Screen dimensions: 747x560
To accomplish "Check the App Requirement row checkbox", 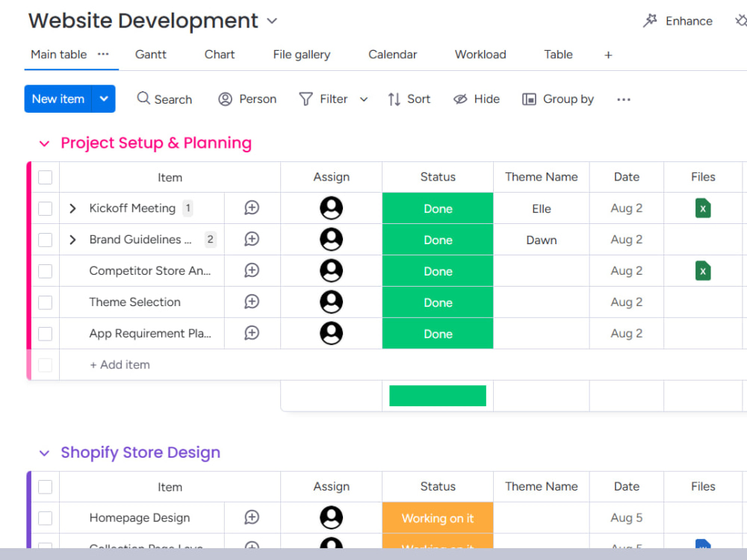I will coord(46,334).
